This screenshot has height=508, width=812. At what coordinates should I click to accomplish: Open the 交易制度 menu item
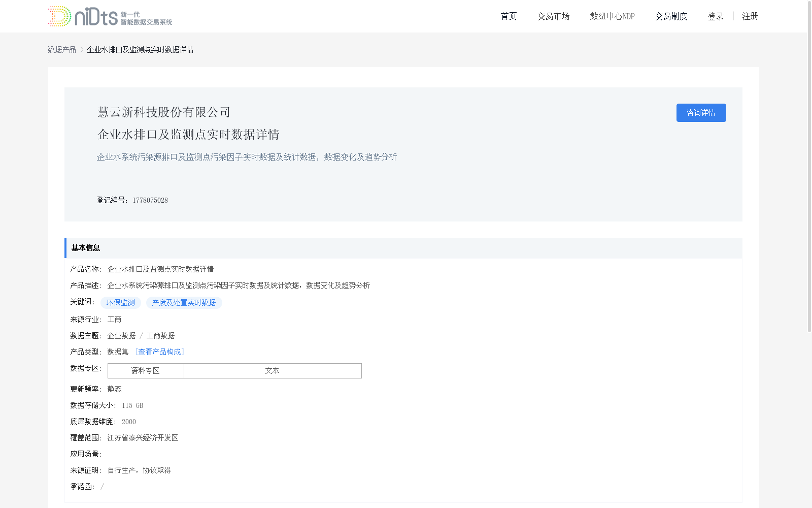click(671, 16)
